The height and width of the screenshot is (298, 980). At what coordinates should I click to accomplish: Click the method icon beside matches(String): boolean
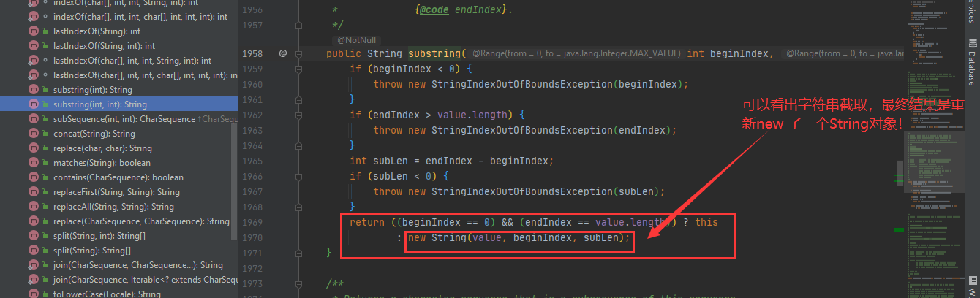pyautogui.click(x=34, y=163)
